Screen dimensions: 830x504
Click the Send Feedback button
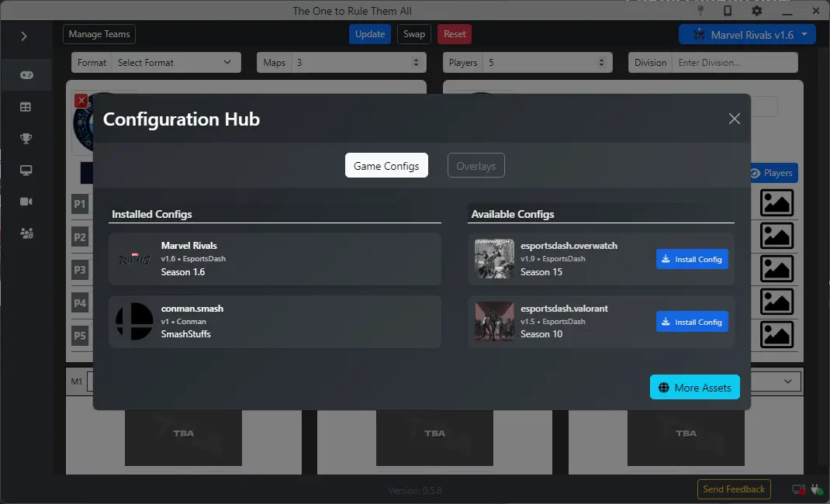[x=733, y=489]
